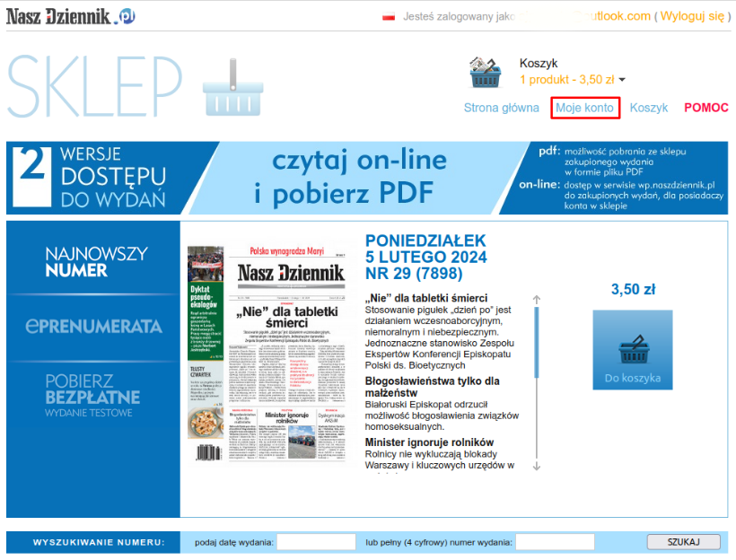
Task: Open '1 produkt - 3,50 zł' cart summary
Action: [x=567, y=80]
